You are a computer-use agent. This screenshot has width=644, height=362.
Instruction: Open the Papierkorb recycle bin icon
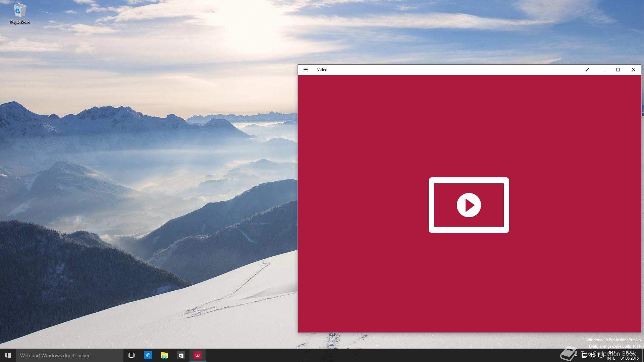[x=20, y=14]
